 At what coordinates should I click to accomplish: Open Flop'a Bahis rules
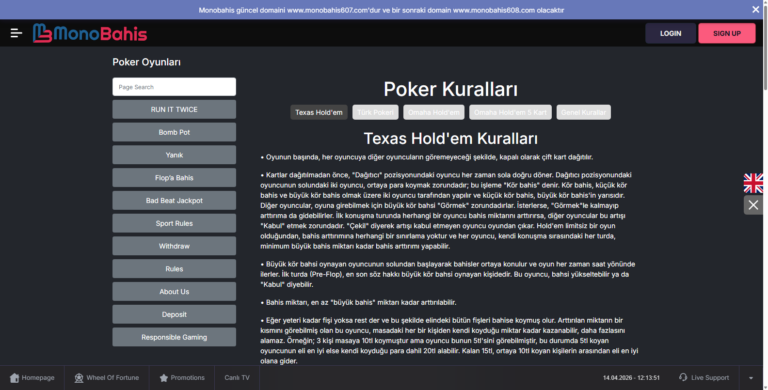[174, 178]
